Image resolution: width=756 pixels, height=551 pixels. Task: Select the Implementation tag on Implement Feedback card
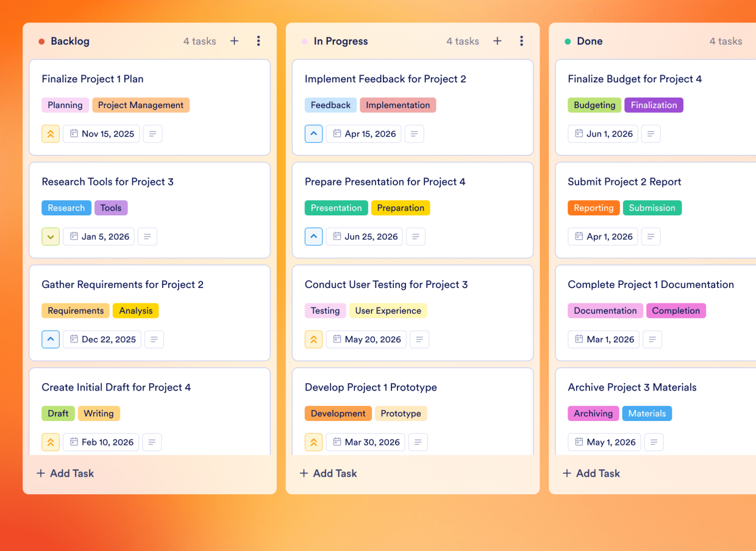click(398, 104)
